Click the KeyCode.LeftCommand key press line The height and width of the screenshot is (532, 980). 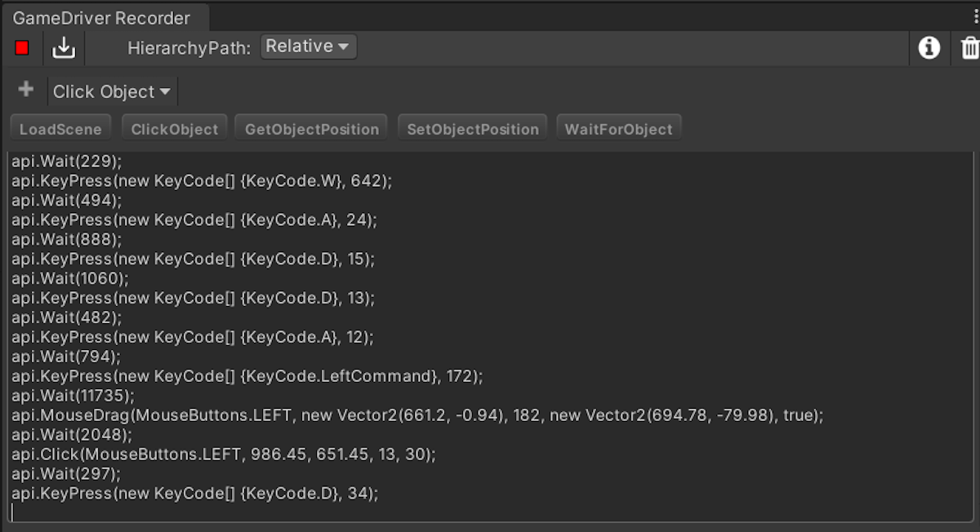pyautogui.click(x=247, y=376)
